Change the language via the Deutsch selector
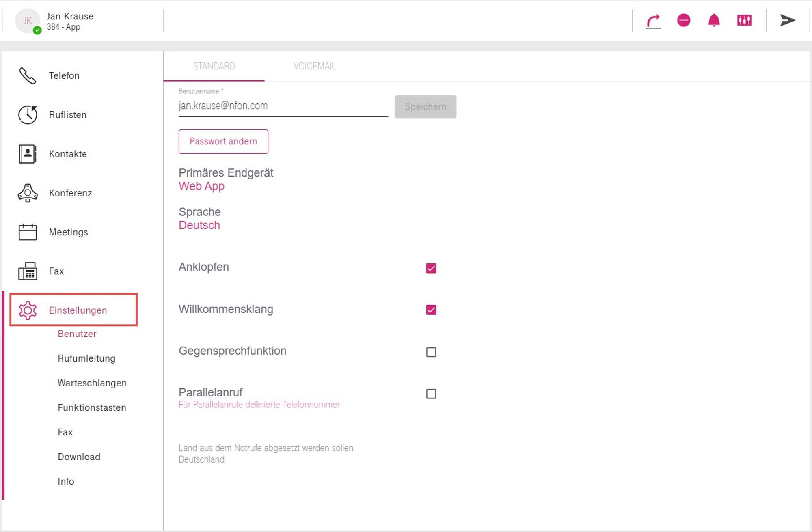This screenshot has width=812, height=532. tap(199, 225)
